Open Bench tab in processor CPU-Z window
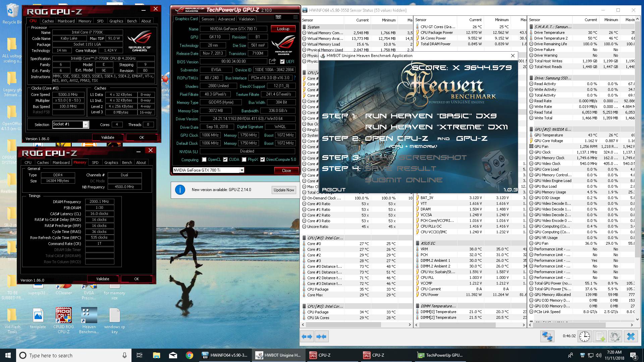The width and height of the screenshot is (644, 362). 132,21
